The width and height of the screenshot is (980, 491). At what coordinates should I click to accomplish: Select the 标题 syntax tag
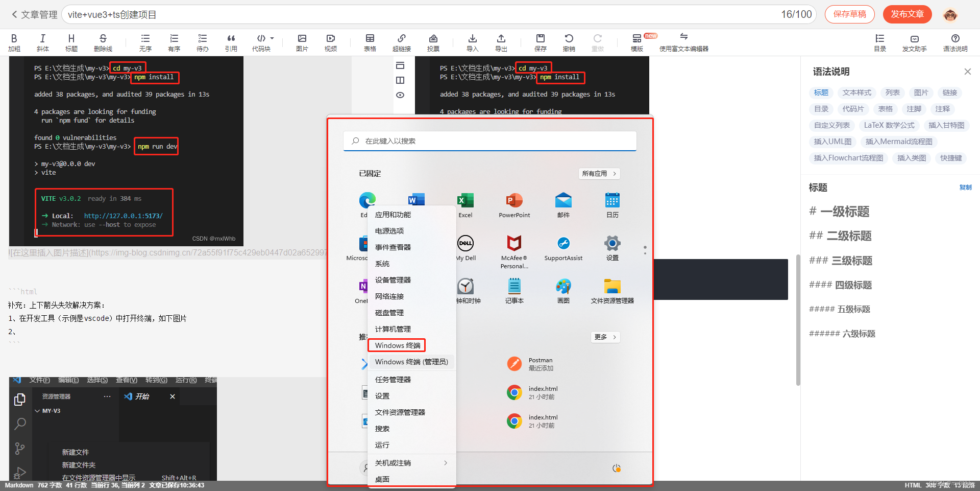821,92
